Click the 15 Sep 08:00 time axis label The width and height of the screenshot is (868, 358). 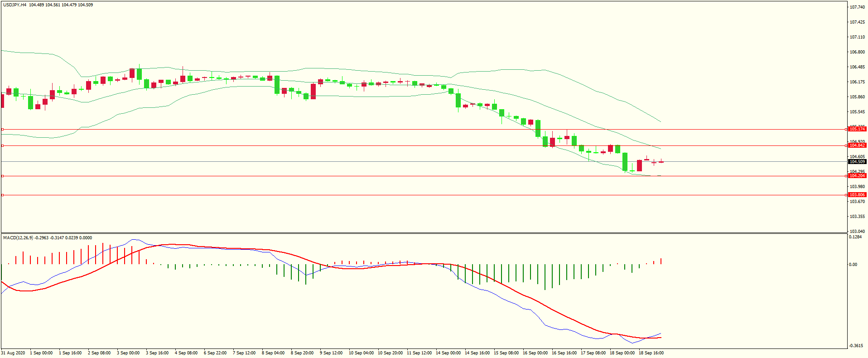click(506, 353)
